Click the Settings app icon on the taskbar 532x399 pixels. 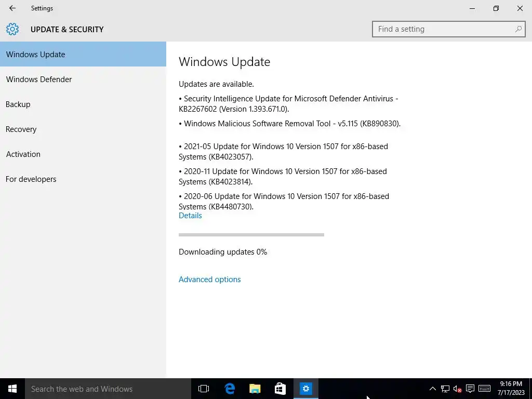pyautogui.click(x=305, y=389)
